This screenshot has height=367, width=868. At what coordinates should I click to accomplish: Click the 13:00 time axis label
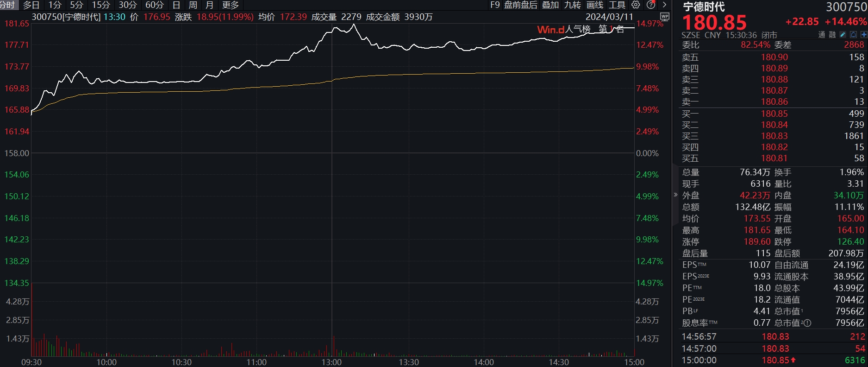(331, 362)
